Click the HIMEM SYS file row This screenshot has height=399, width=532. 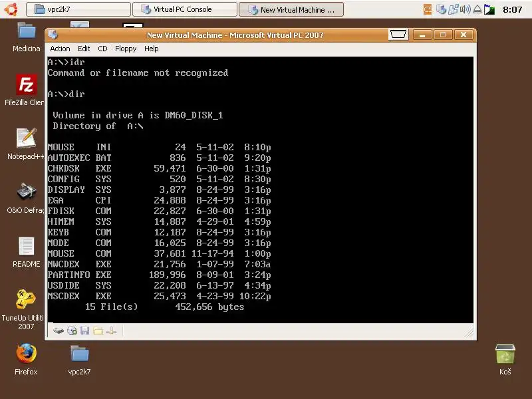click(159, 221)
